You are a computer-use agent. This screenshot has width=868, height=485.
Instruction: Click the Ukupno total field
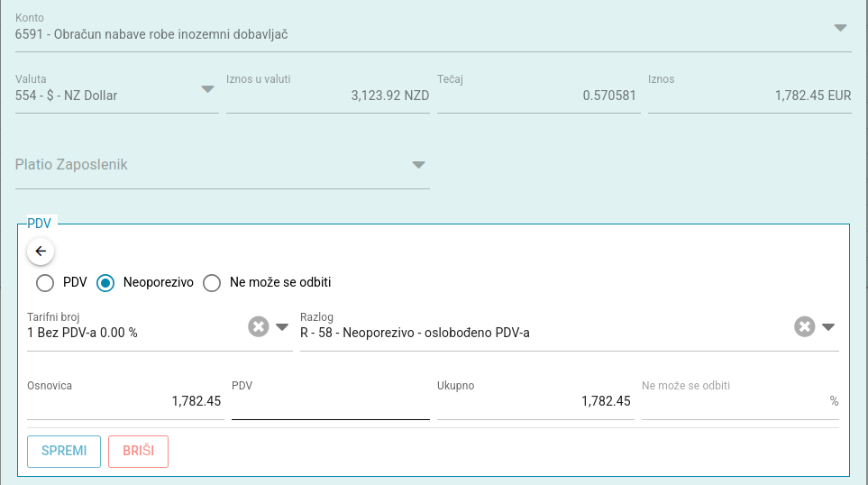pyautogui.click(x=535, y=401)
